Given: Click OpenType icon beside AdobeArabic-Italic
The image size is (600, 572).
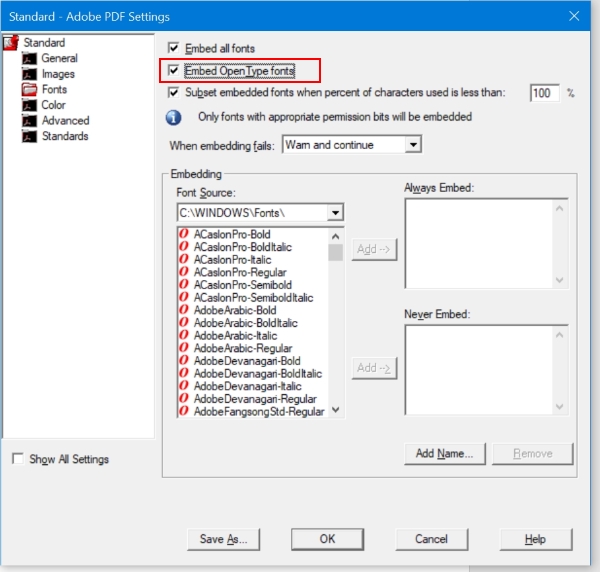Looking at the screenshot, I should [184, 335].
